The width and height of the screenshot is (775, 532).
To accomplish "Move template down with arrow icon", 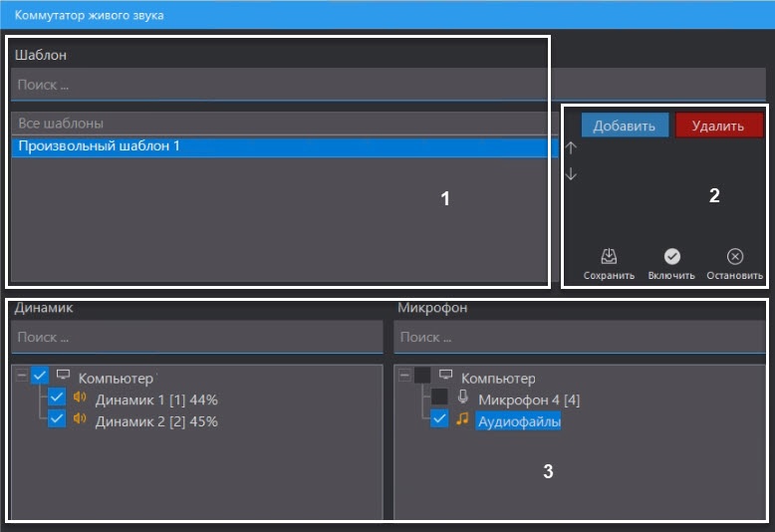I will point(571,174).
